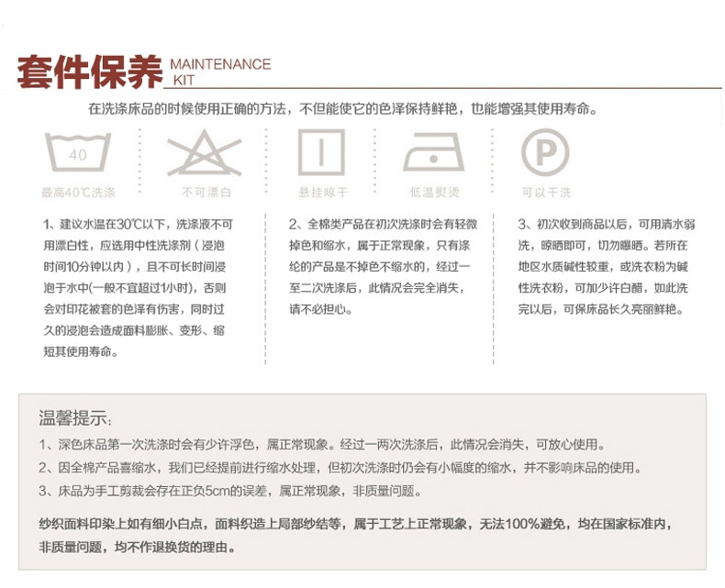Screen dimensions: 725x588
Task: Click the do-not-bleach crossed triangle icon
Action: 204,152
